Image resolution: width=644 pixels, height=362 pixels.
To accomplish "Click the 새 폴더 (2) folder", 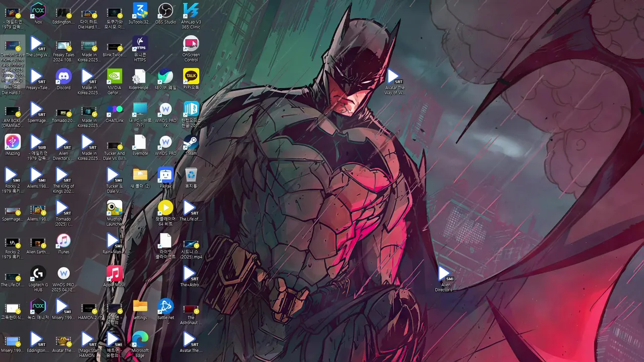I will click(x=140, y=177).
